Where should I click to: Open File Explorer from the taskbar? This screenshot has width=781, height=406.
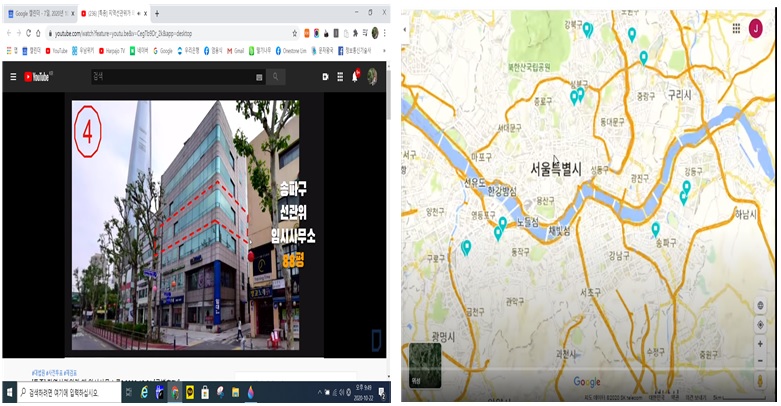[x=235, y=393]
